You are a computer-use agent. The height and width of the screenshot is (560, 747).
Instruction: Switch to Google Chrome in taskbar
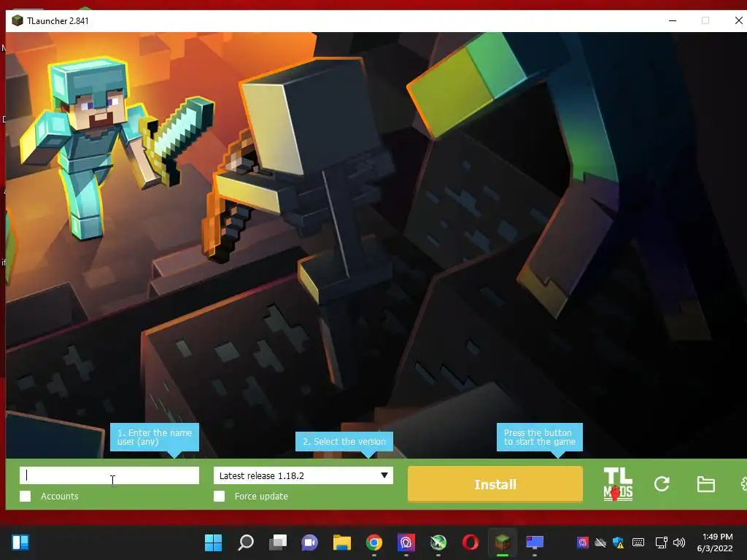(374, 542)
